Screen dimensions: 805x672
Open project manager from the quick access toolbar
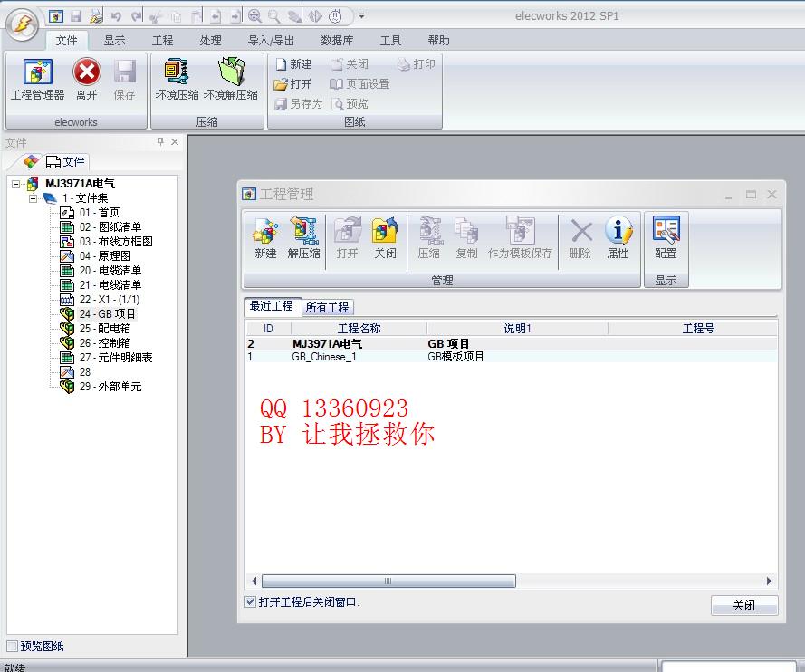pyautogui.click(x=56, y=16)
